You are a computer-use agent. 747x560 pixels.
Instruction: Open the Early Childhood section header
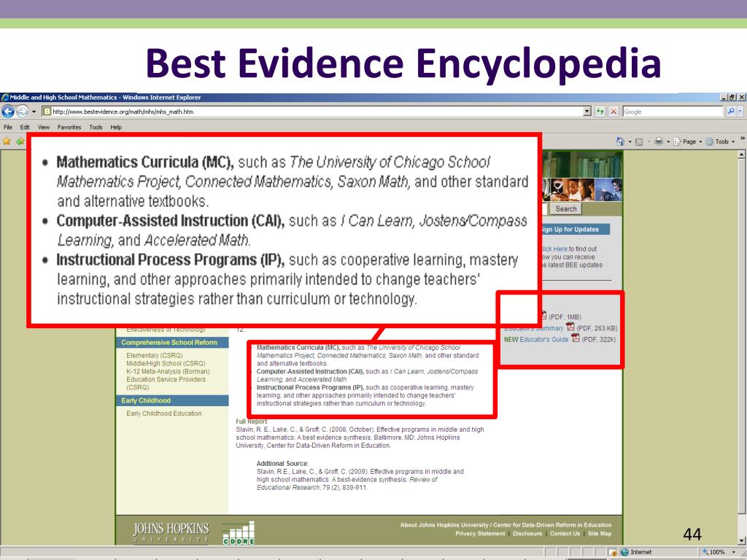tap(172, 400)
